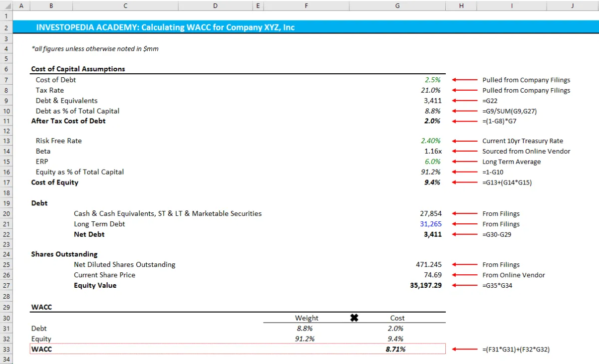The height and width of the screenshot is (364, 599).
Task: Click the '=G30-G29' formula note
Action: pos(497,234)
